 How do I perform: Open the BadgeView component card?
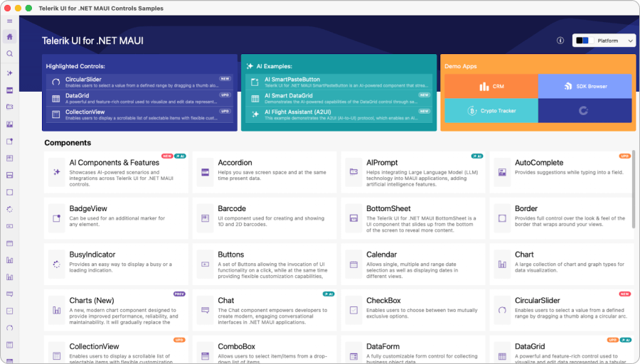point(116,218)
